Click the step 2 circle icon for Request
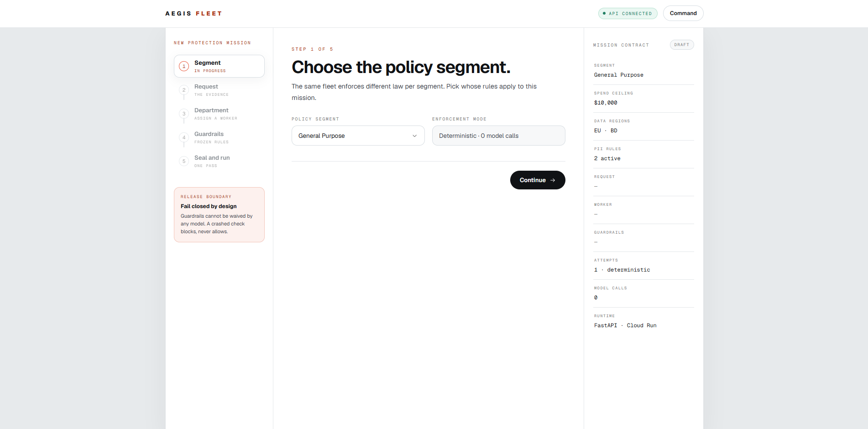Image resolution: width=868 pixels, height=429 pixels. pyautogui.click(x=184, y=90)
